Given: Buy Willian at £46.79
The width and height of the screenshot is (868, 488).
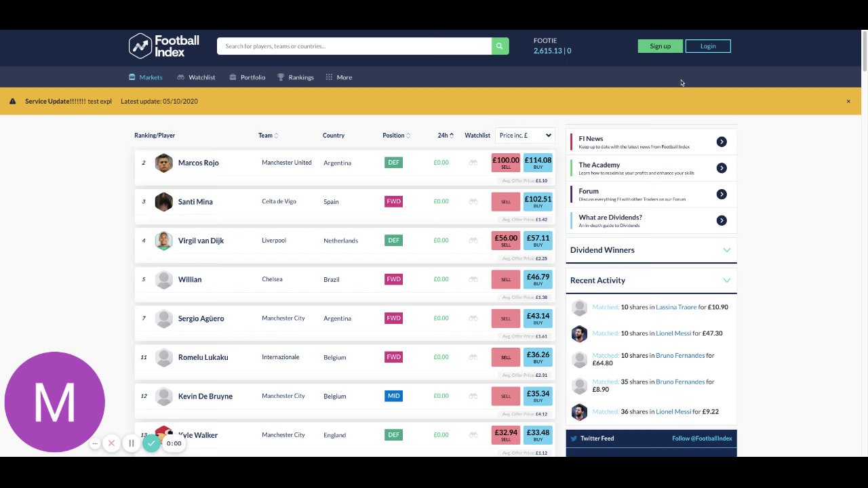Looking at the screenshot, I should (538, 279).
